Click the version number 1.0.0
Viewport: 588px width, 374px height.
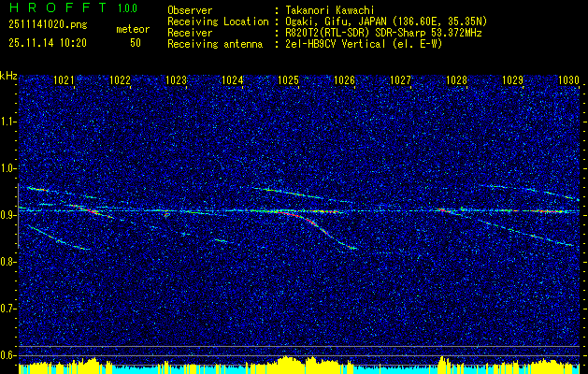127,7
